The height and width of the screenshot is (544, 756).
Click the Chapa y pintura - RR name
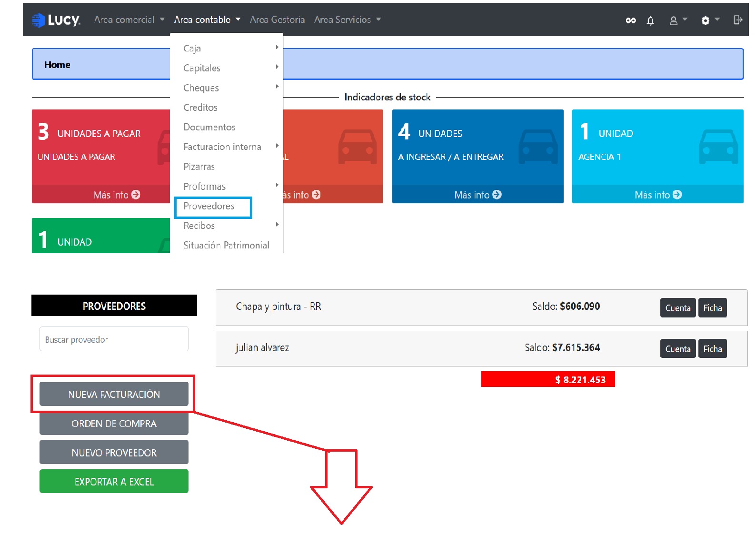point(279,307)
